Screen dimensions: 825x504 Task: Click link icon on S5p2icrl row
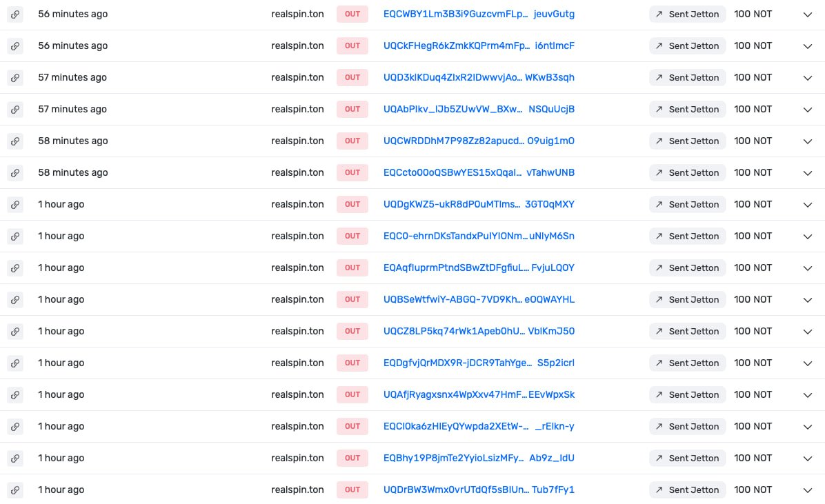coord(15,363)
